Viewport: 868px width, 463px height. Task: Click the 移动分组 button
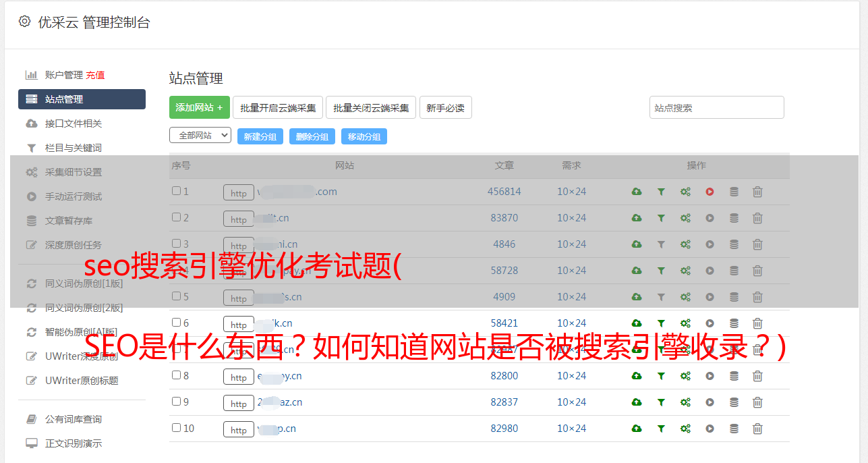coord(364,136)
